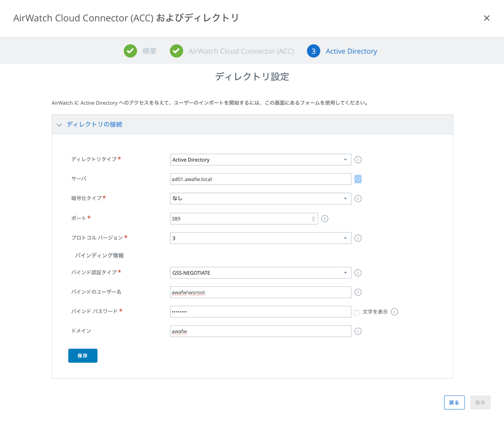
Task: Click ディレクトリの接続 section header link
Action: click(x=95, y=124)
